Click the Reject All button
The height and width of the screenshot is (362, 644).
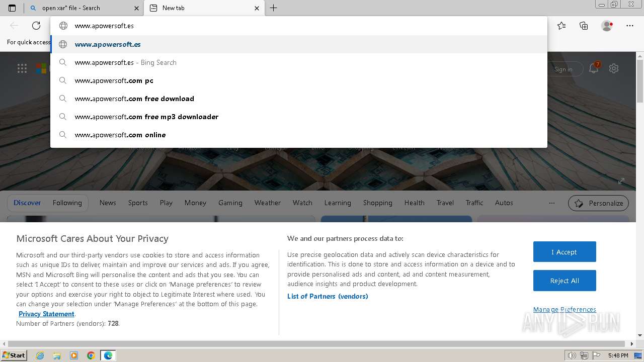pyautogui.click(x=565, y=281)
